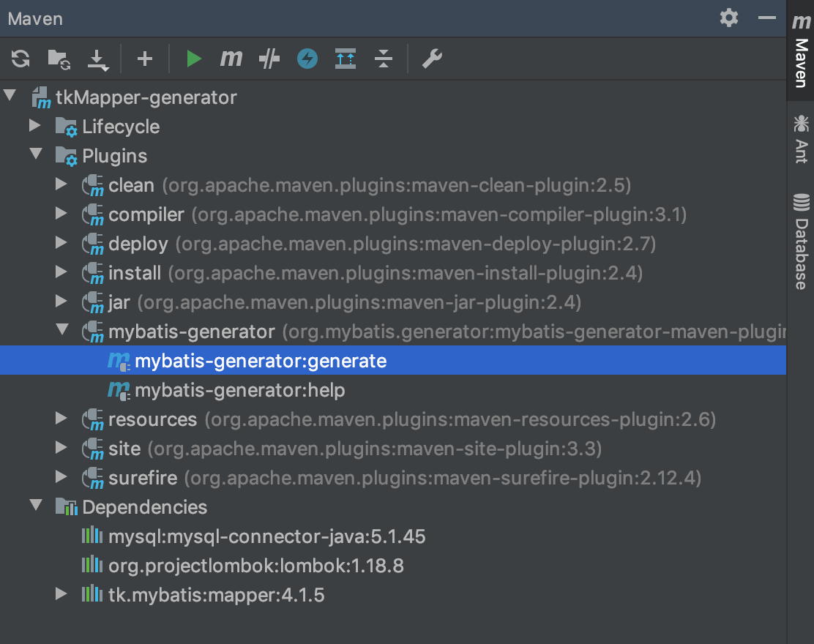Click the Dependencies folder chart icon
The height and width of the screenshot is (644, 814).
[67, 506]
